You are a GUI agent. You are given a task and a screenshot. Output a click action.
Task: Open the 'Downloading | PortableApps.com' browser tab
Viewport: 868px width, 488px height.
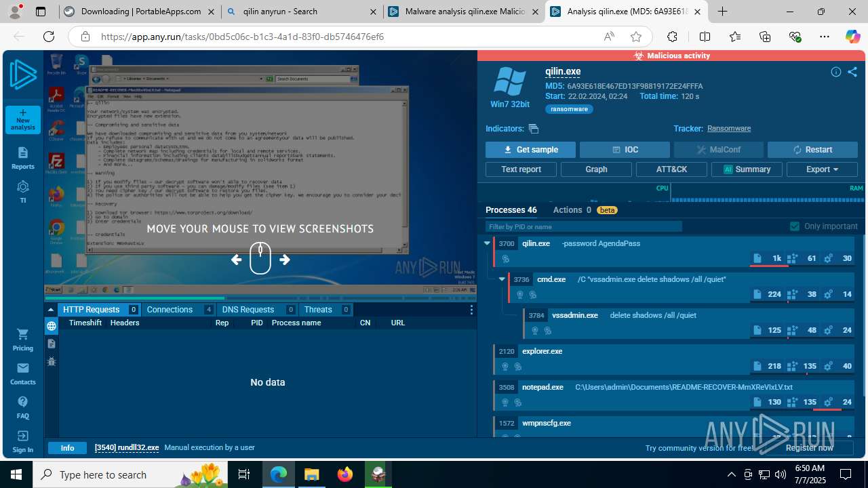click(x=140, y=12)
